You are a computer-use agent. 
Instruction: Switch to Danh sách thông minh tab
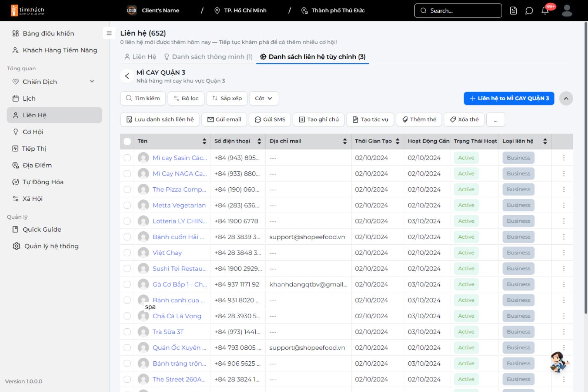pyautogui.click(x=208, y=57)
